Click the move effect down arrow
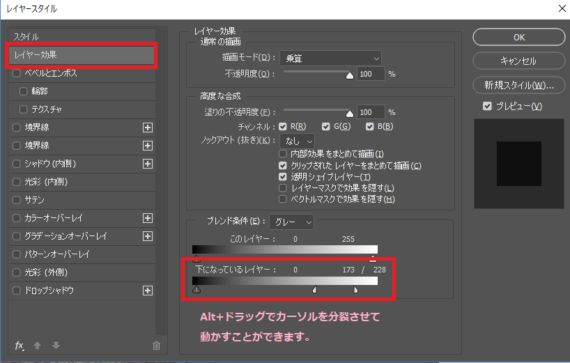The height and width of the screenshot is (363, 570). click(x=56, y=345)
